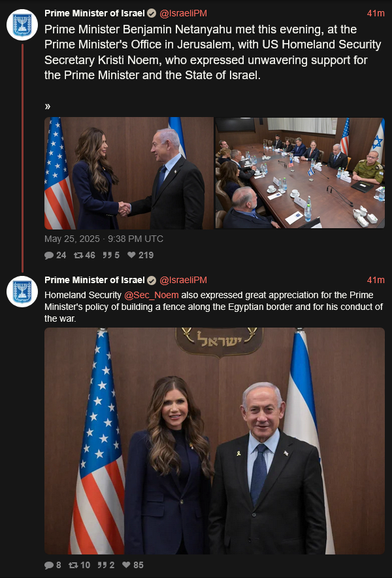
Task: Open the second tweet's profile avatar
Action: [x=22, y=292]
